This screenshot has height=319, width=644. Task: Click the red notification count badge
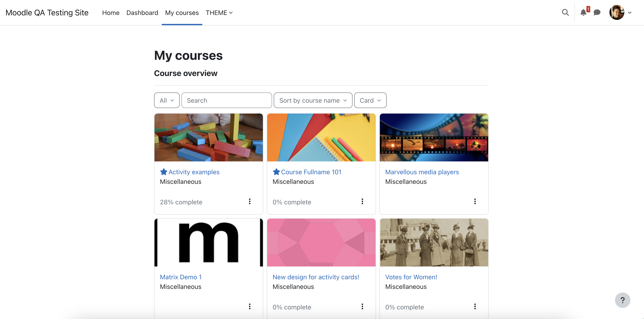(588, 9)
